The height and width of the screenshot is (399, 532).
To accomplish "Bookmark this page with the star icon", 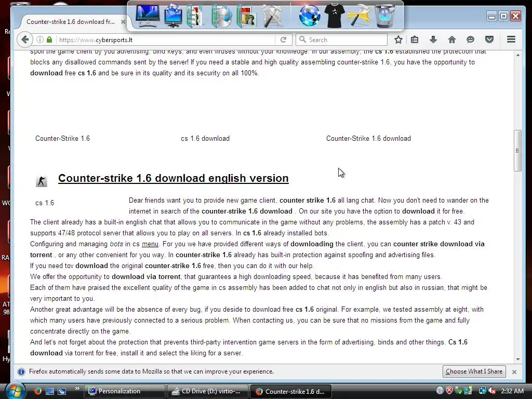I will pyautogui.click(x=398, y=39).
